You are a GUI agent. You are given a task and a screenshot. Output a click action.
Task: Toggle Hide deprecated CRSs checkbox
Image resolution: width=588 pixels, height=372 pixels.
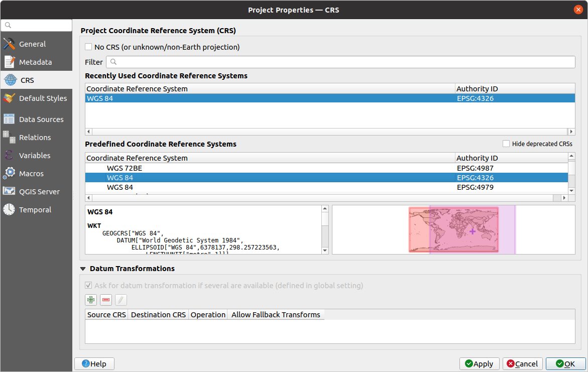point(506,144)
